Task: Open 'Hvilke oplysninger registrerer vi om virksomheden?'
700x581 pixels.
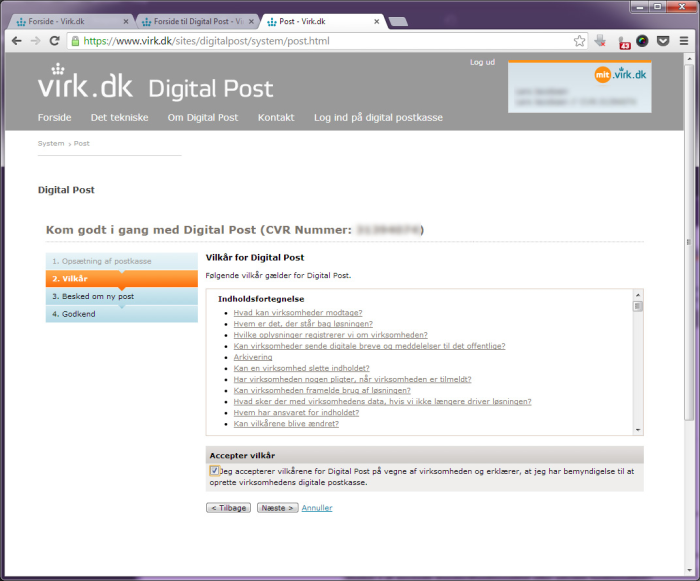Action: (x=330, y=335)
